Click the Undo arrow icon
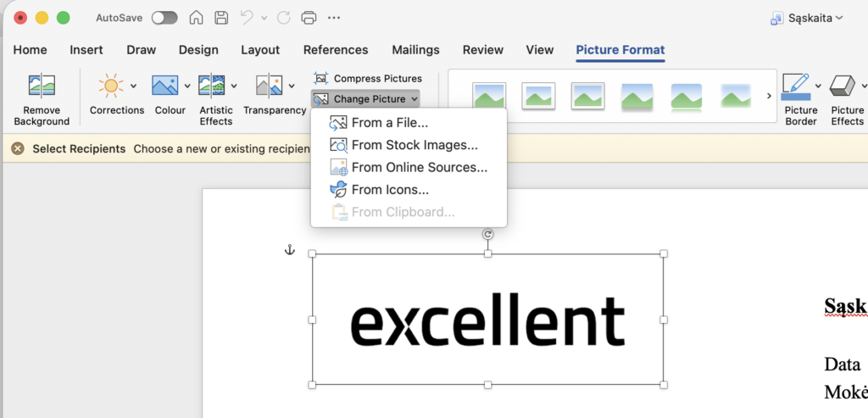This screenshot has height=418, width=868. click(x=247, y=18)
